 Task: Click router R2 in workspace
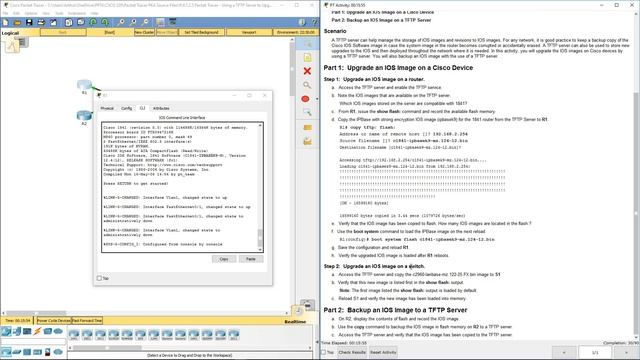(84, 117)
